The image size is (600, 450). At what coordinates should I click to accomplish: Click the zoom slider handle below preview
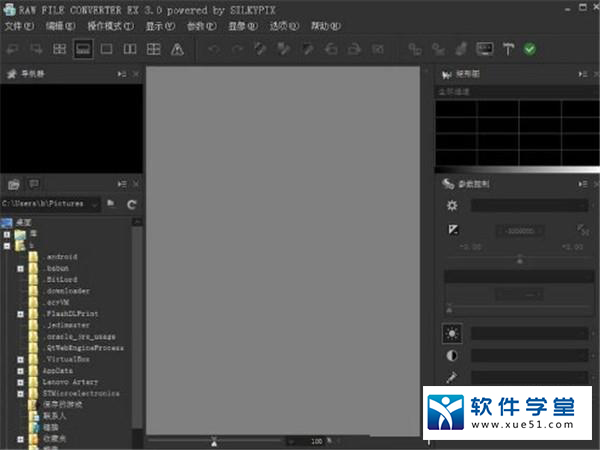pos(214,442)
